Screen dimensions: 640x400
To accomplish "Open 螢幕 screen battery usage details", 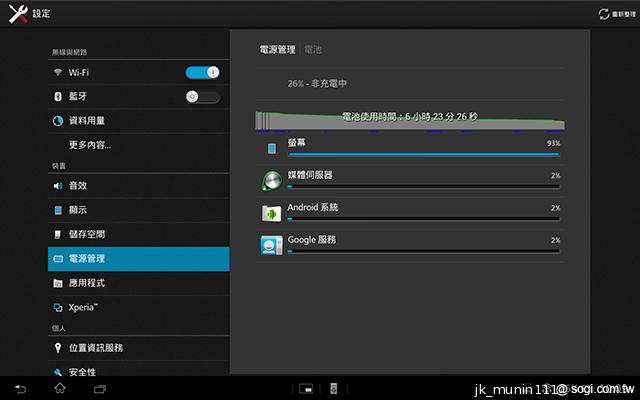I will 410,149.
